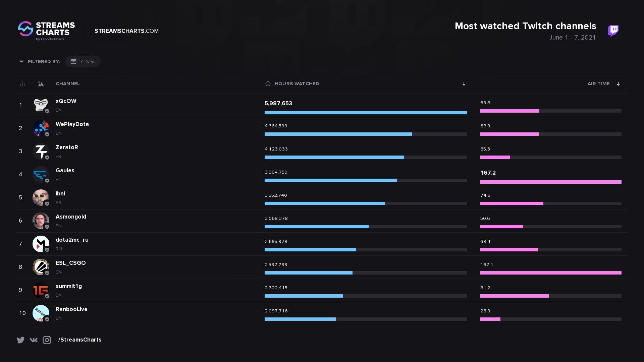Select the 3,068,378 hours watched value
This screenshot has height=362, width=644.
276,218
